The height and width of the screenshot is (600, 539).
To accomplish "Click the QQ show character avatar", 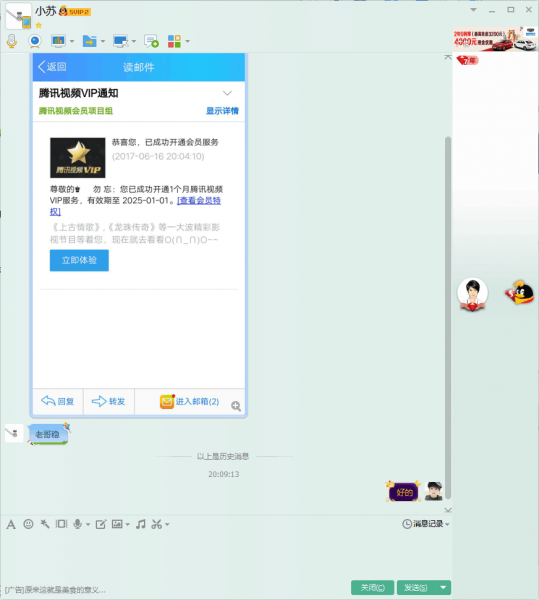I will (x=473, y=294).
